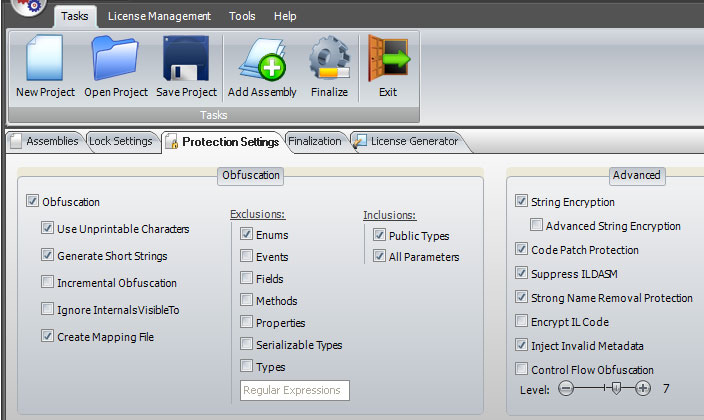Uncheck Use Unprintable Characters
This screenshot has height=420, width=704.
[47, 227]
